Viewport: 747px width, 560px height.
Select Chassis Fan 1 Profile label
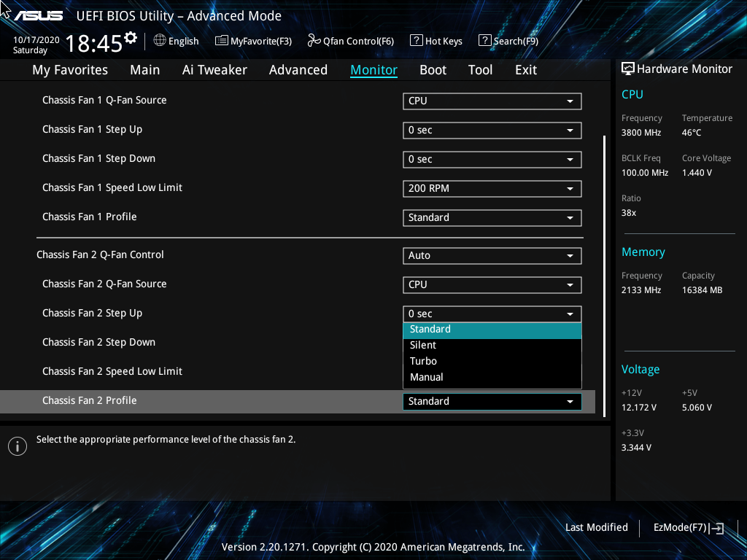[x=90, y=217]
